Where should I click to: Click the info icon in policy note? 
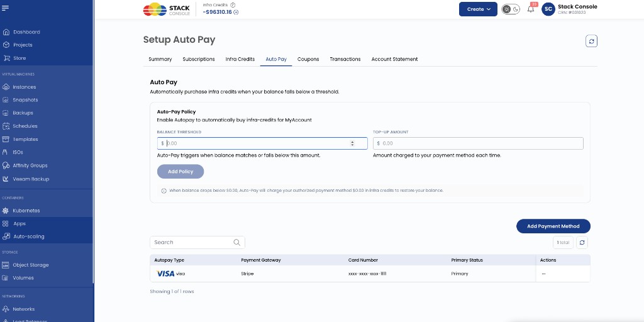click(164, 191)
